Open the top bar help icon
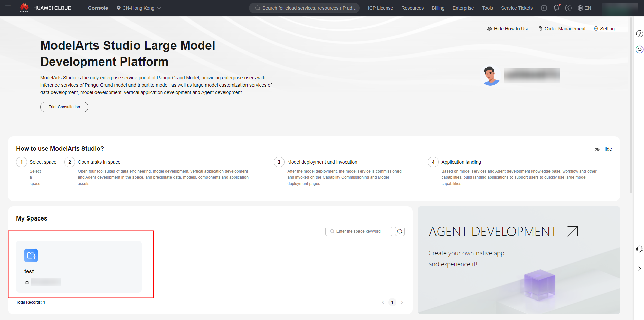Image resolution: width=644 pixels, height=320 pixels. (568, 8)
